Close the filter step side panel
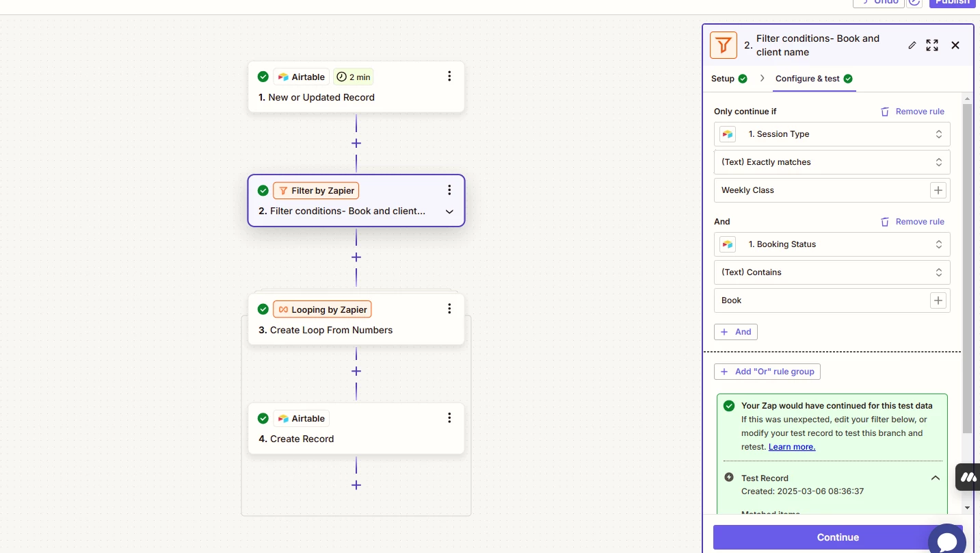Viewport: 980px width, 553px height. tap(955, 45)
